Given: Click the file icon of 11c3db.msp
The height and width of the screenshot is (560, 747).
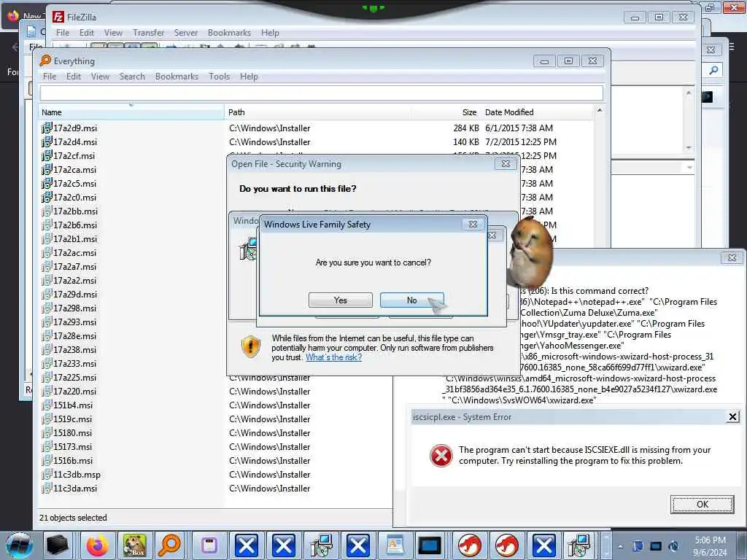Looking at the screenshot, I should [46, 474].
